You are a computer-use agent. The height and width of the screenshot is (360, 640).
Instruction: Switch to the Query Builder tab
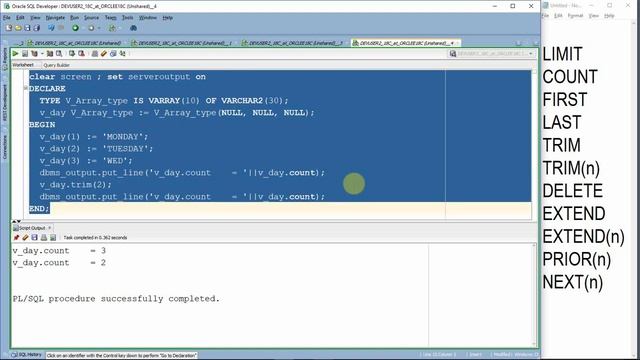pos(56,65)
